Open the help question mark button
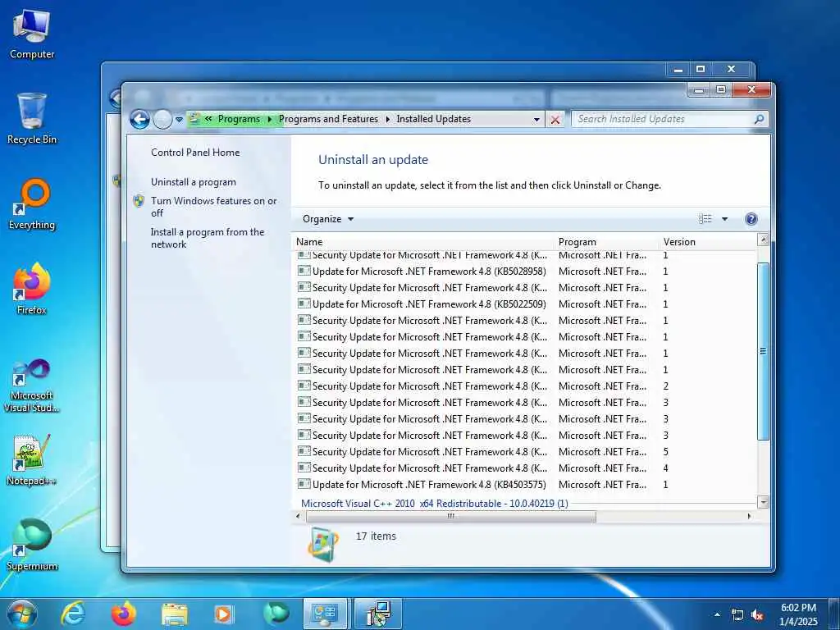Screen dimensions: 840x630 (751, 218)
